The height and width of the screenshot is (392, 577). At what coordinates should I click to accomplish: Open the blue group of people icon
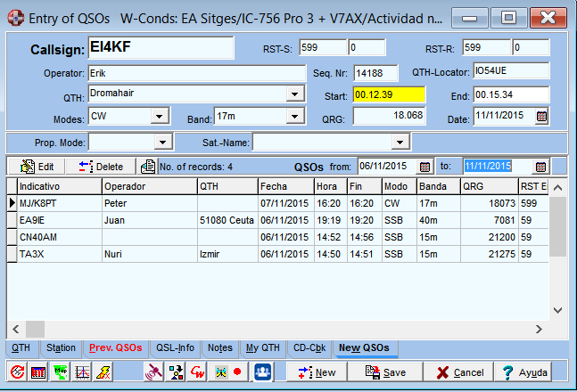262,372
